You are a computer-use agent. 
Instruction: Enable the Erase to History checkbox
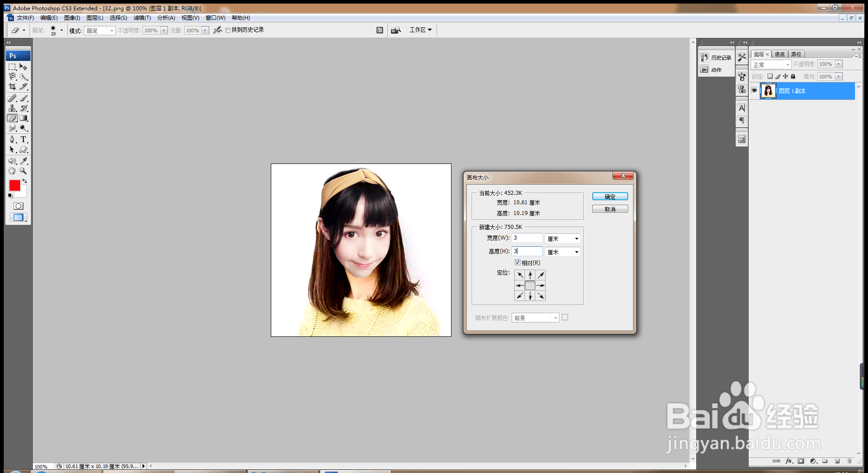point(228,30)
